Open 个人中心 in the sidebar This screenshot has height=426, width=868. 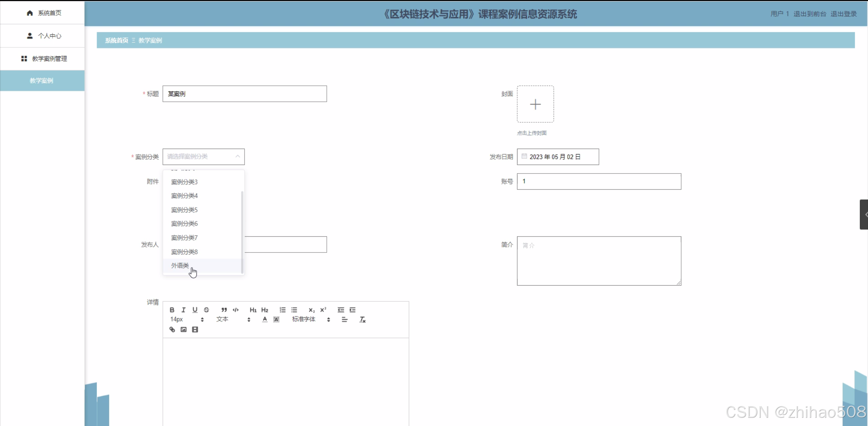[42, 36]
